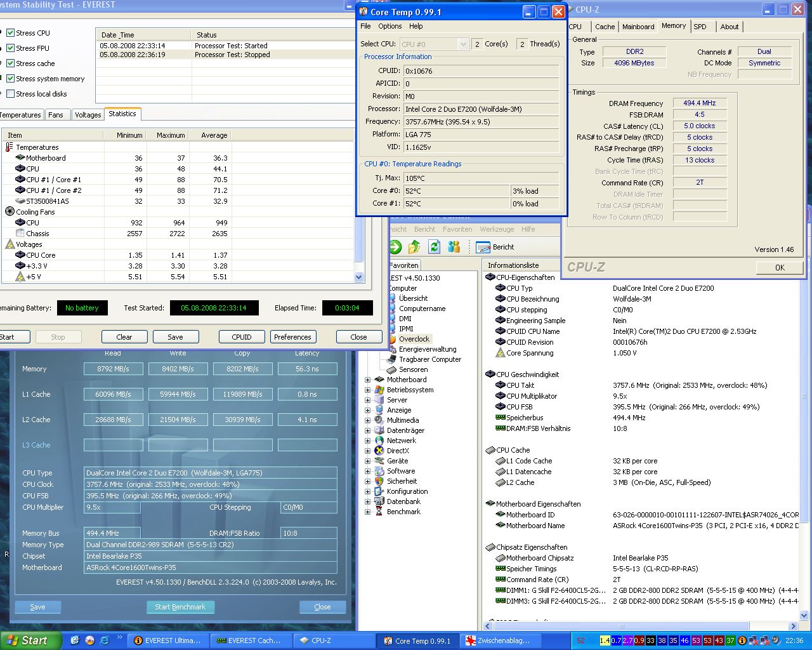
Task: Click the ST3500841AS hard drive icon
Action: point(20,201)
